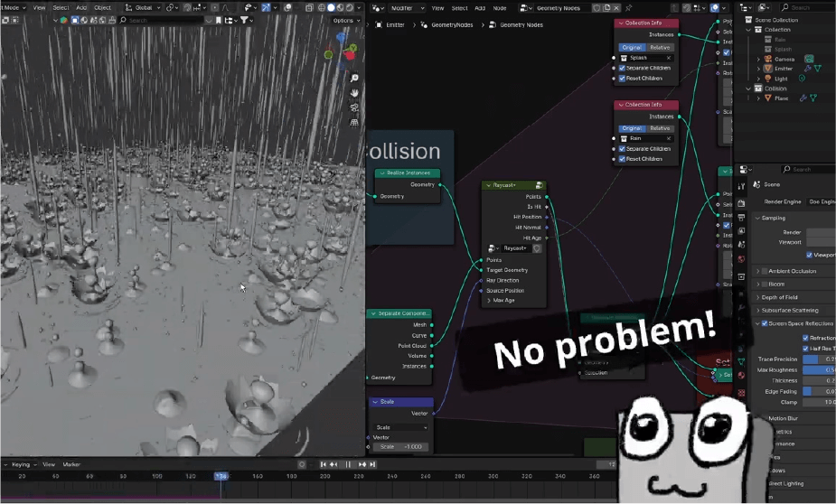Screen dimensions: 836x504
Task: Click the hand pan viewport gizmo
Action: 355,92
